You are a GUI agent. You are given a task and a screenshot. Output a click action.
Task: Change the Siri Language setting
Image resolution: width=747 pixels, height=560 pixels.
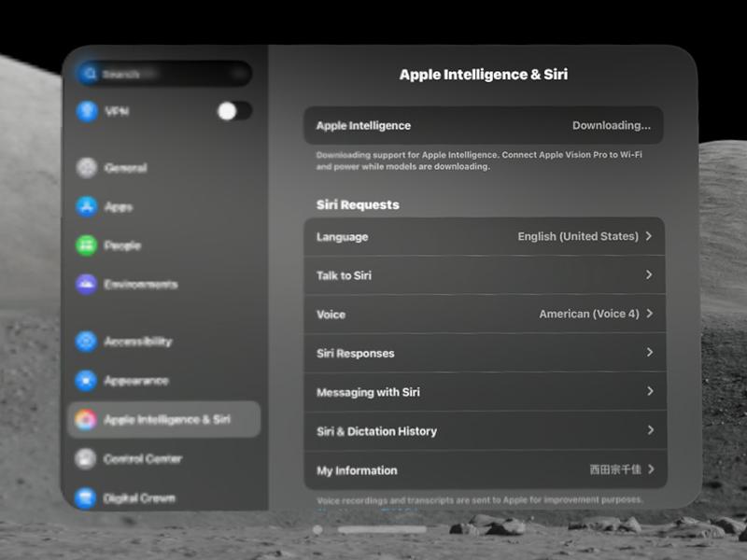click(x=484, y=236)
